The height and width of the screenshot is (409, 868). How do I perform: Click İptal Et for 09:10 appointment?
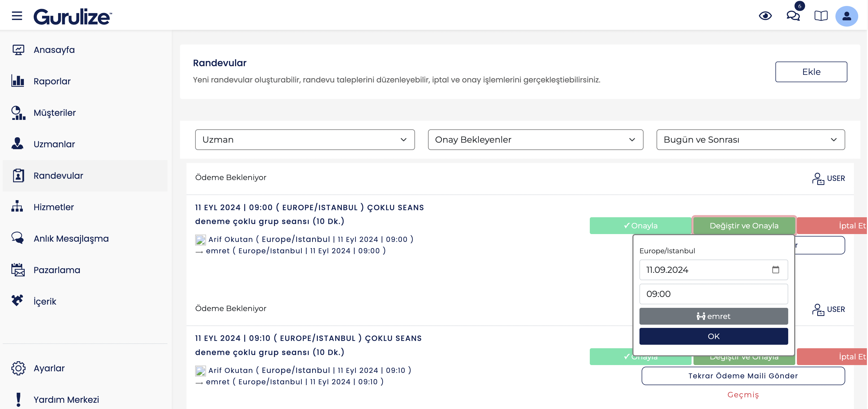pyautogui.click(x=832, y=356)
